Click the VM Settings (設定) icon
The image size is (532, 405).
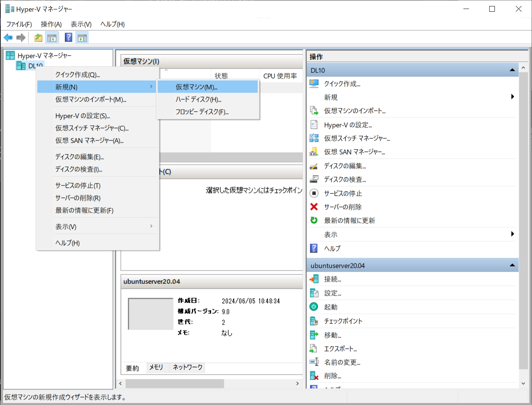[x=314, y=293]
